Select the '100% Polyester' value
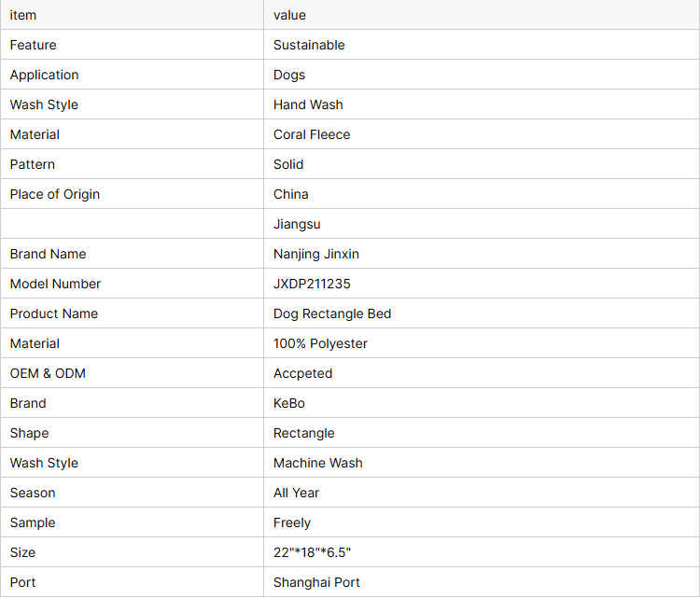 point(320,343)
